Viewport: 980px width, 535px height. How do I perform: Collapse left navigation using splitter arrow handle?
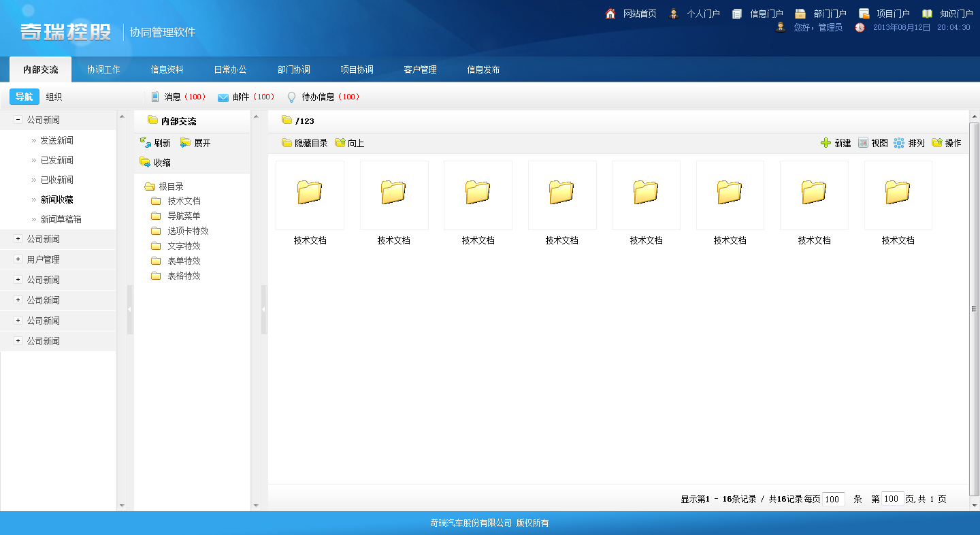(130, 310)
